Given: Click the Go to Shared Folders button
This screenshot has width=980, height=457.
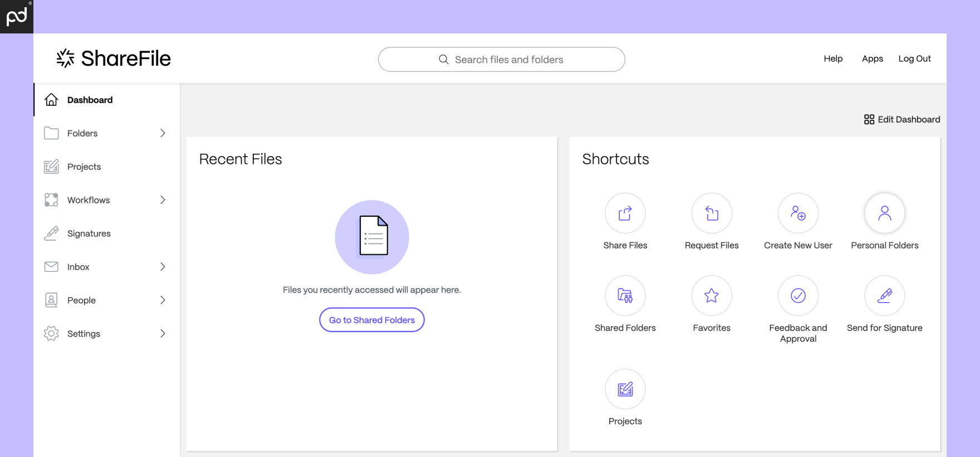Looking at the screenshot, I should (372, 320).
